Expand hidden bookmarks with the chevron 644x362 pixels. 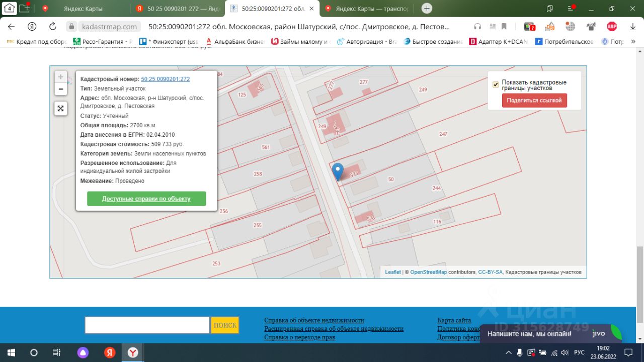633,42
